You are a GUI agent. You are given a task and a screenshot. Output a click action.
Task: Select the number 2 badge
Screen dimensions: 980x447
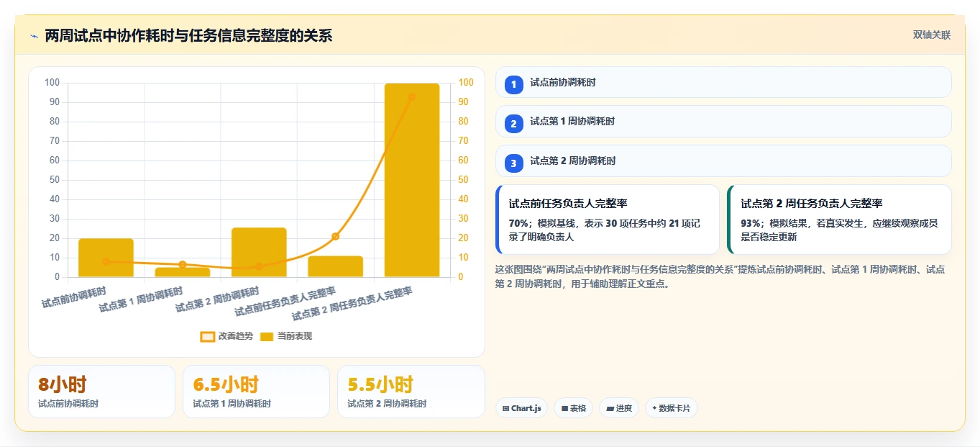(x=513, y=124)
